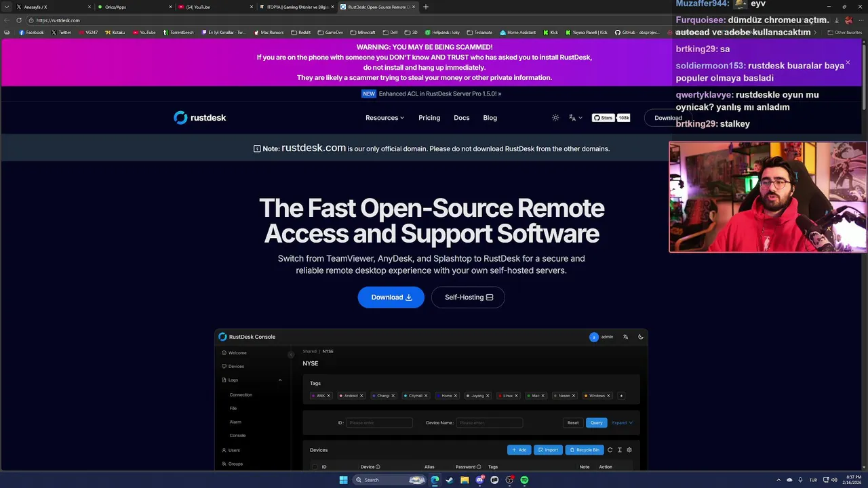Open the Pricing page

click(429, 118)
